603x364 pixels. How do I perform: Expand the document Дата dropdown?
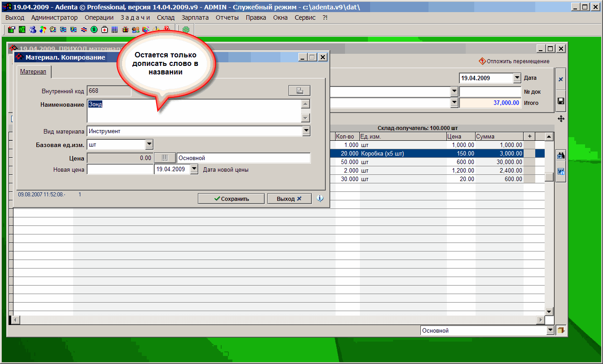(x=516, y=78)
